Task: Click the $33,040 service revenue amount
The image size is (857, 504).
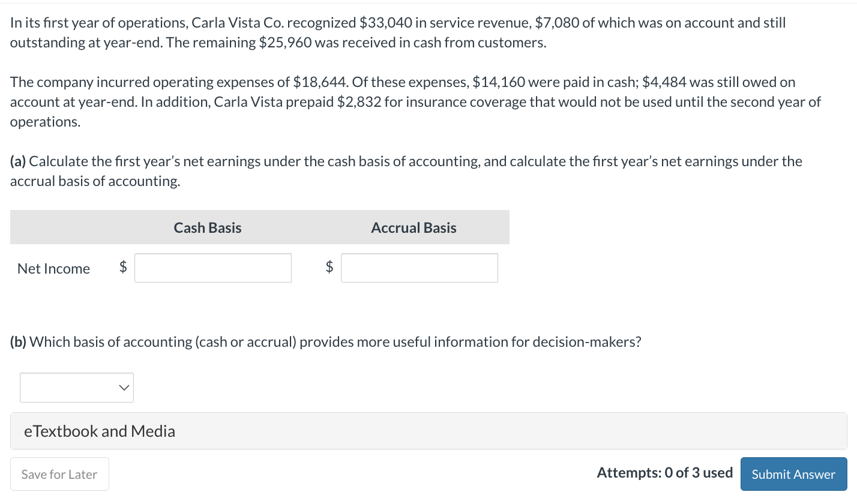Action: (x=385, y=23)
